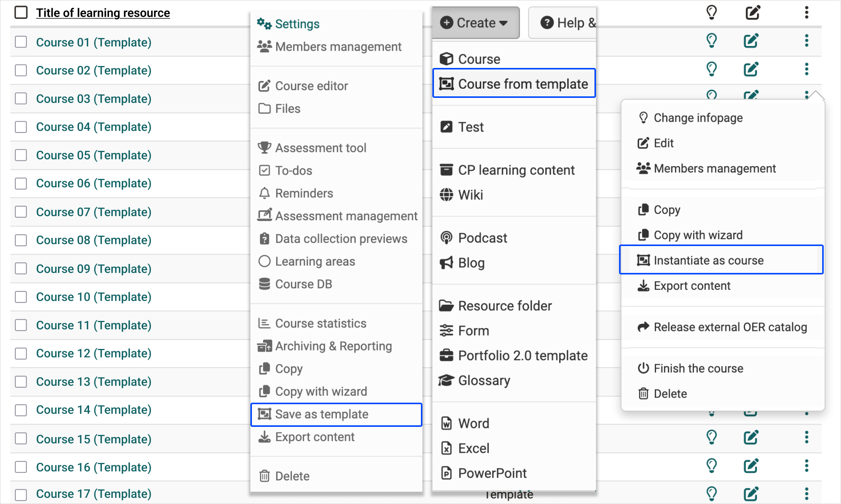Click the three-dot icon in the header row
841x504 pixels.
(806, 12)
